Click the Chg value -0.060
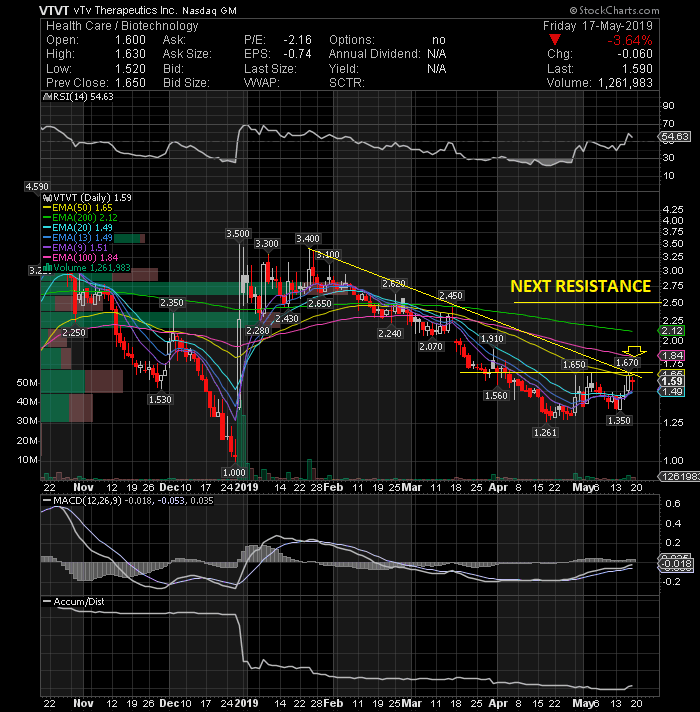 coord(635,54)
